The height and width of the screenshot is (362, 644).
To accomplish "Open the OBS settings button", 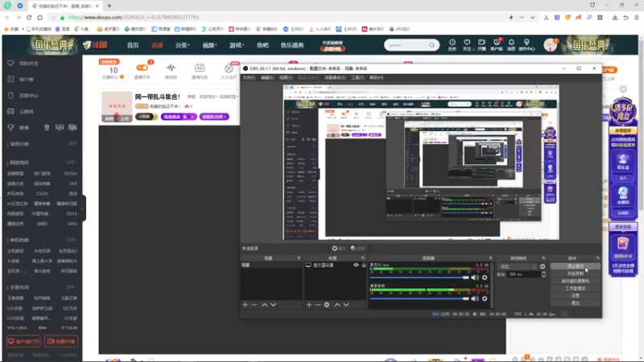I will [575, 296].
